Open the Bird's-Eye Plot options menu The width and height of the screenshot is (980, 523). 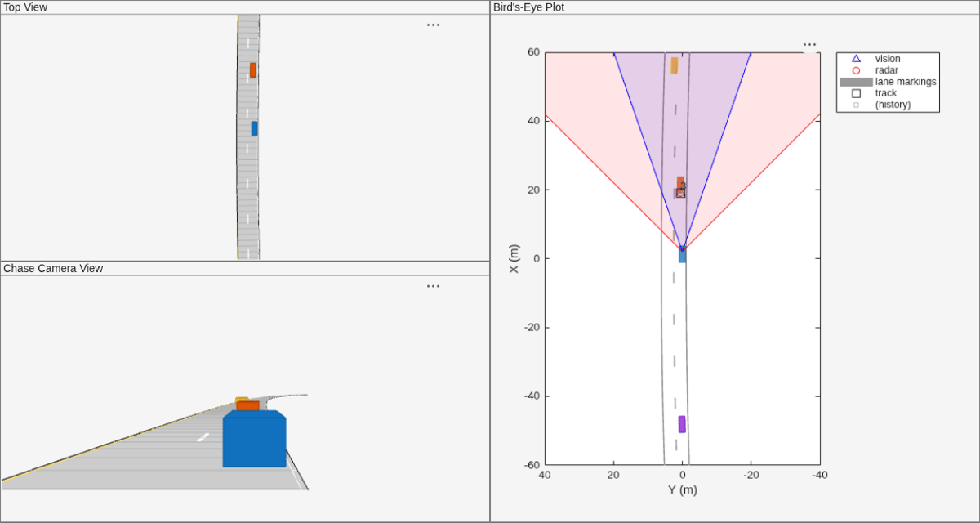[x=809, y=45]
